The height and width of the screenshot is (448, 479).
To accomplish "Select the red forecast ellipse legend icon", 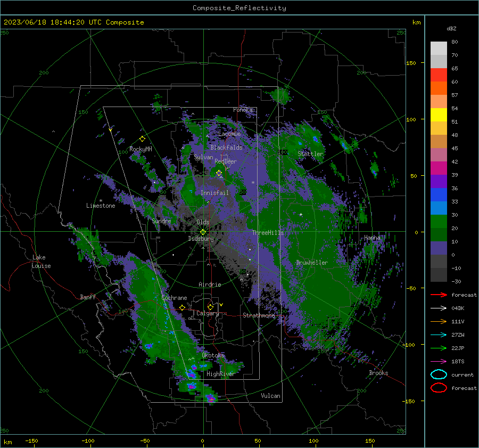I will click(x=439, y=388).
